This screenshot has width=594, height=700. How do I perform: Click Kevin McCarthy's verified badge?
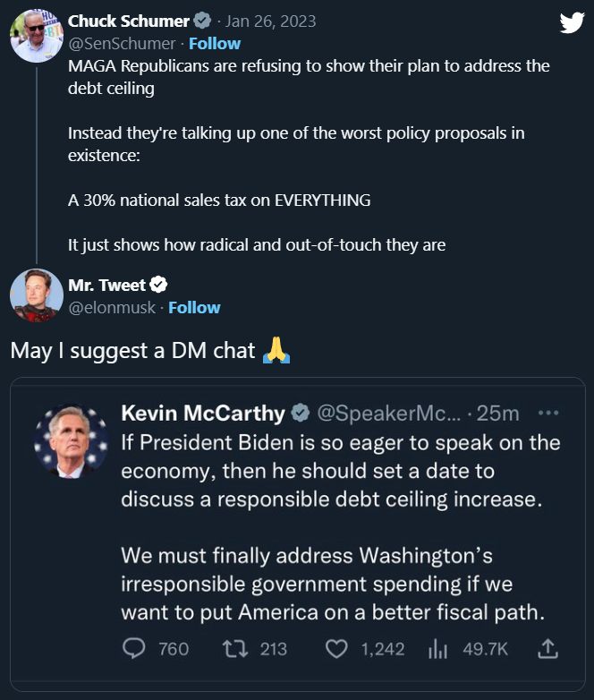[x=301, y=414]
